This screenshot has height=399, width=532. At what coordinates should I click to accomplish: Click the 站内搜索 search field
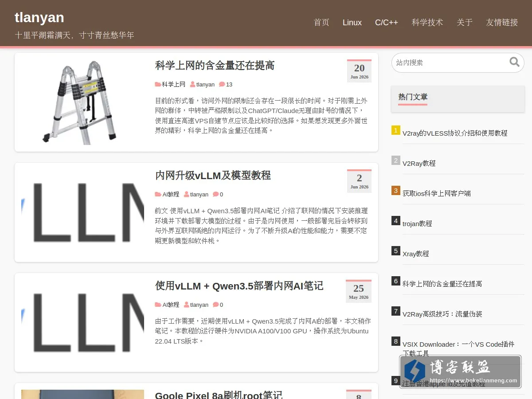450,63
